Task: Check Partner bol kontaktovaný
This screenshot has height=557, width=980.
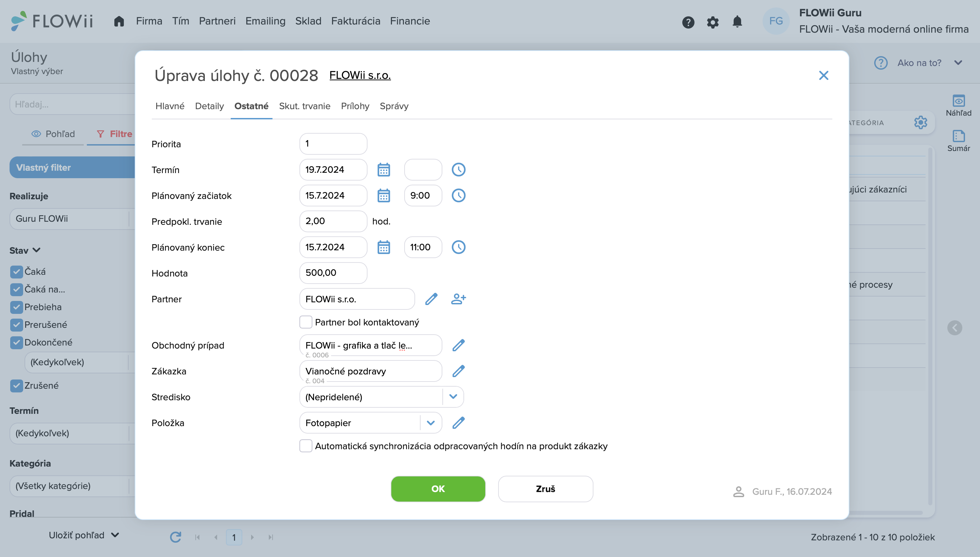Action: coord(306,322)
